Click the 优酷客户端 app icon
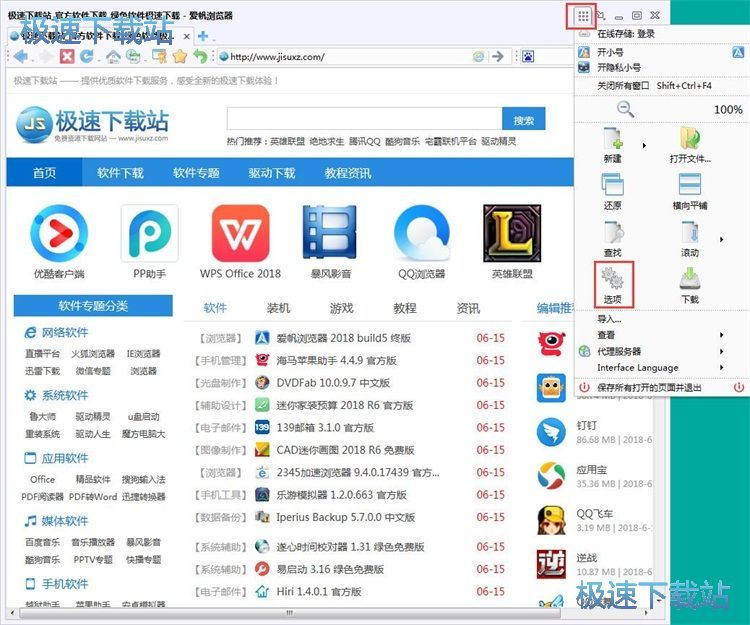 (59, 233)
